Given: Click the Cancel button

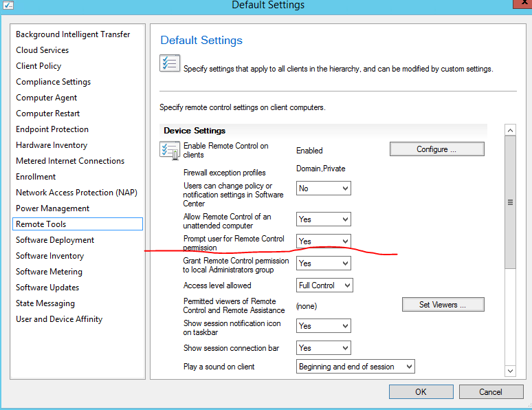Looking at the screenshot, I should pos(491,391).
